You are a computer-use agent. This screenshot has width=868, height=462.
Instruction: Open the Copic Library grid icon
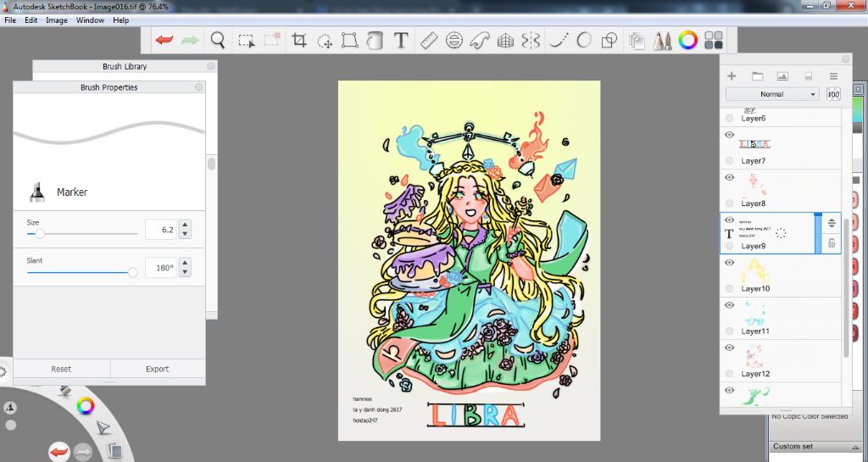[x=714, y=41]
